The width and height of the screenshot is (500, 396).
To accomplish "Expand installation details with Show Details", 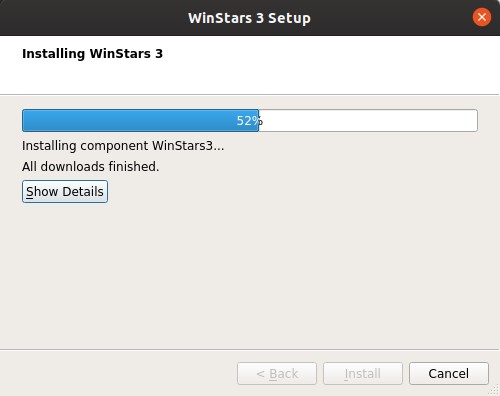I will point(65,191).
